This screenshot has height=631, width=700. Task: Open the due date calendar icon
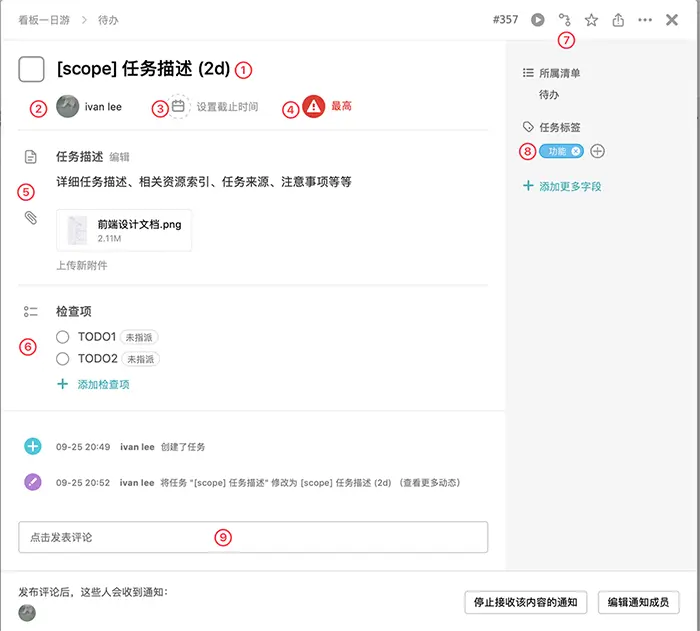pos(178,106)
